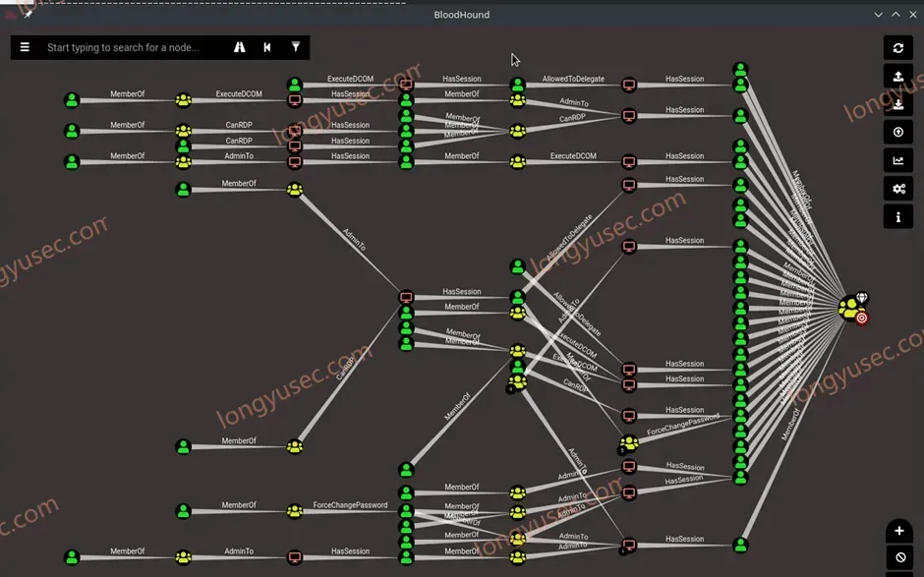Image resolution: width=924 pixels, height=577 pixels.
Task: Open the About info 'i' button
Action: [898, 217]
